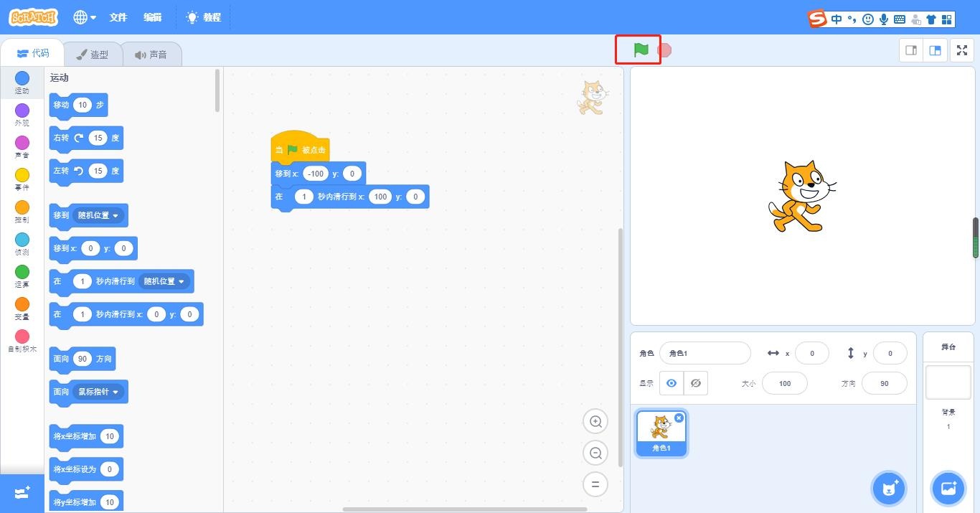Show the sprite with eye icon
Screen dimensions: 980x513
[672, 383]
